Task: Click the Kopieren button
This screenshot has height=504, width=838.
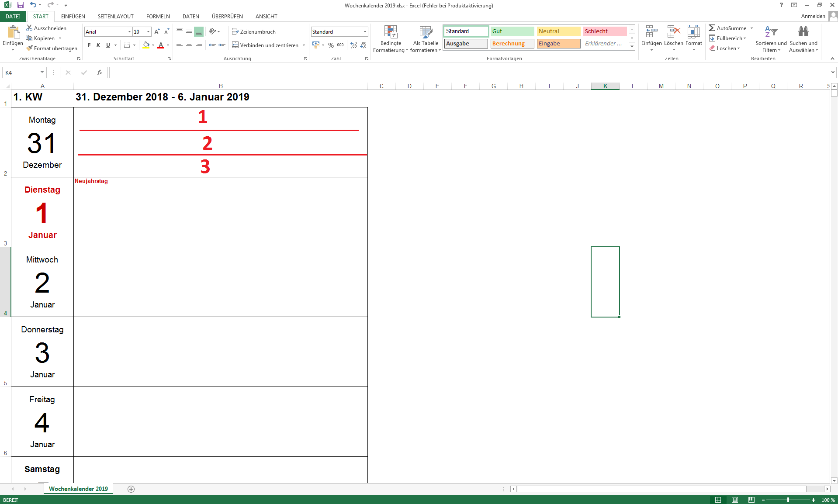Action: coord(41,38)
